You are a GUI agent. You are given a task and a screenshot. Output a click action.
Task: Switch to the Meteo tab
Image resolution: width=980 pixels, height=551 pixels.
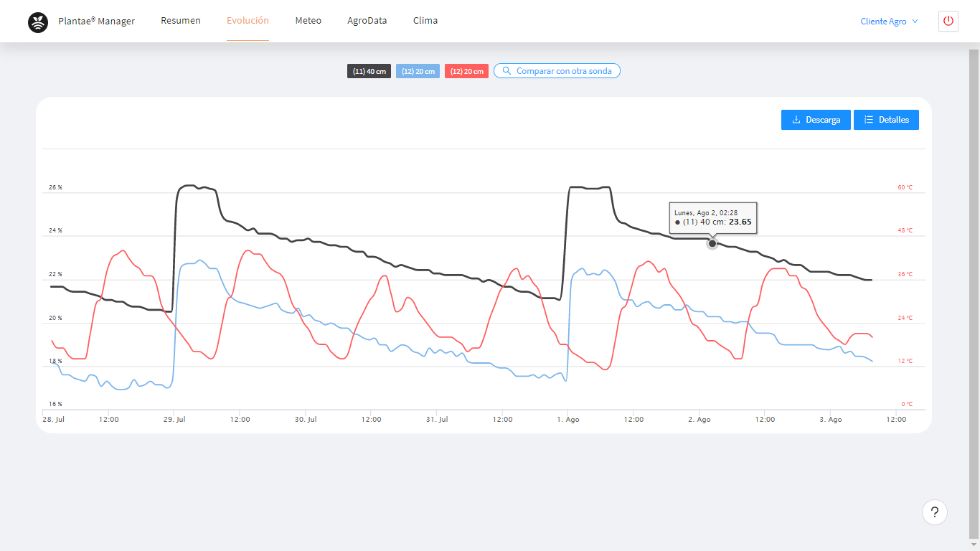(308, 20)
